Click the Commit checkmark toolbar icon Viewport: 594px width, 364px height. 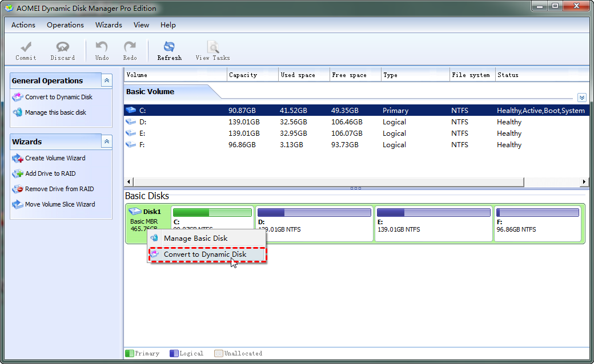coord(26,47)
